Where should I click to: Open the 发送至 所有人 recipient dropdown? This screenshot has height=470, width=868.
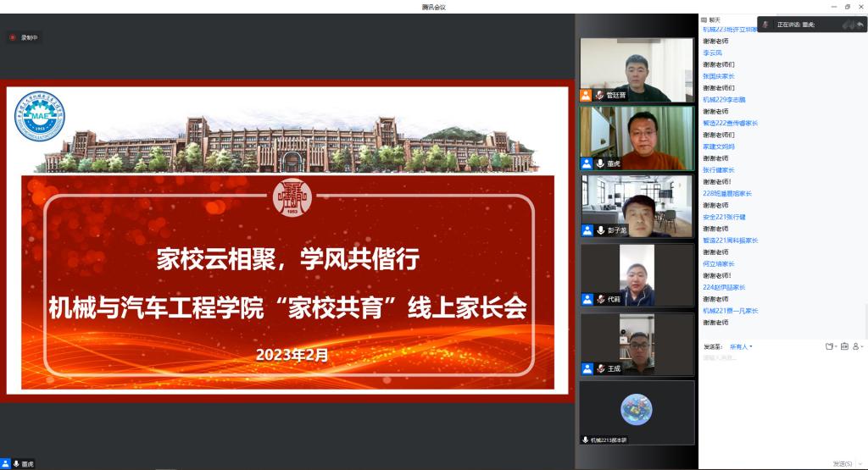point(741,346)
